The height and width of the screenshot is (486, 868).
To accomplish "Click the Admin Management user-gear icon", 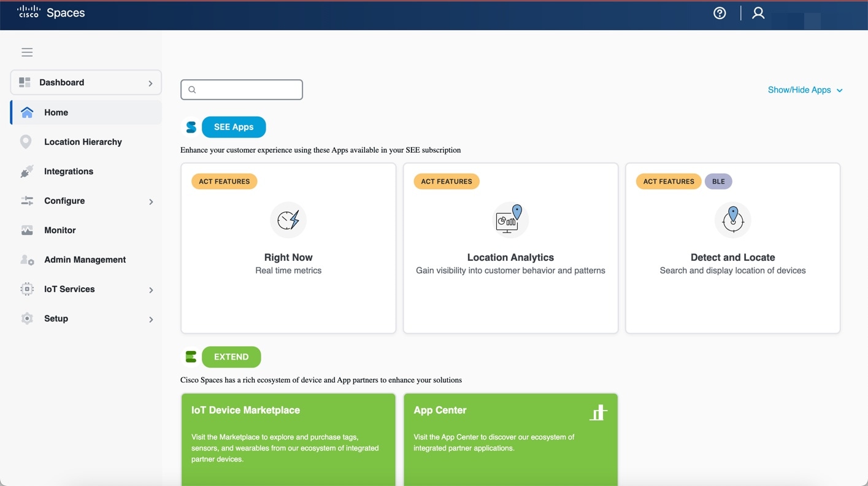I will tap(27, 260).
